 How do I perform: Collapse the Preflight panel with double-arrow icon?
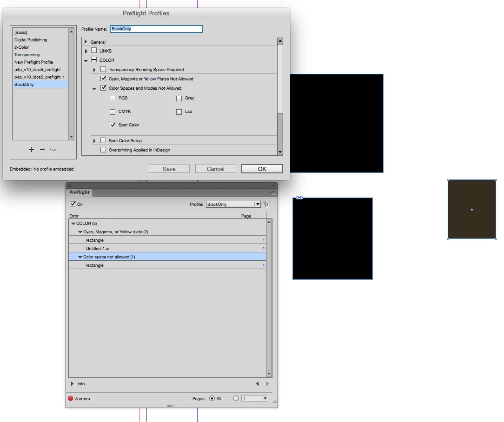click(x=273, y=185)
